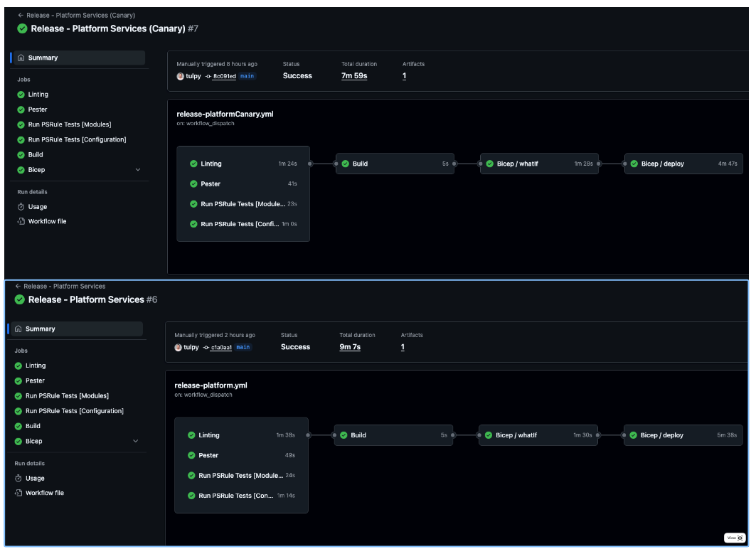Viewport: 756px width, 554px height.
Task: Select the Summary tab of run #6
Action: 41,329
